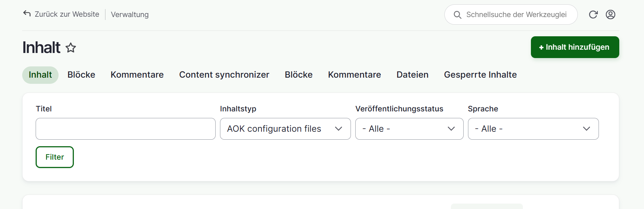Open the Content synchronizer tab
This screenshot has height=209, width=644.
tap(224, 75)
